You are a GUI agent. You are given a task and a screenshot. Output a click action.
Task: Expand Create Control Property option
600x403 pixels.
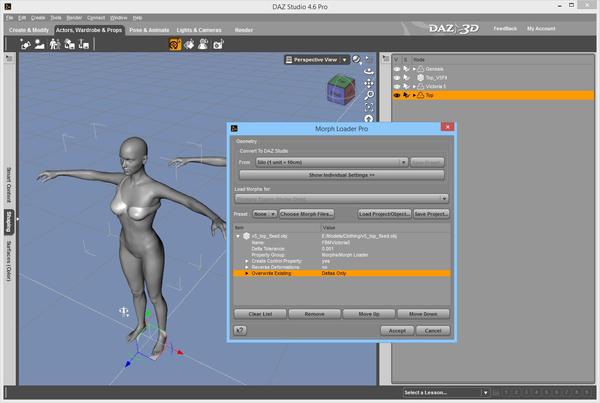click(x=246, y=261)
